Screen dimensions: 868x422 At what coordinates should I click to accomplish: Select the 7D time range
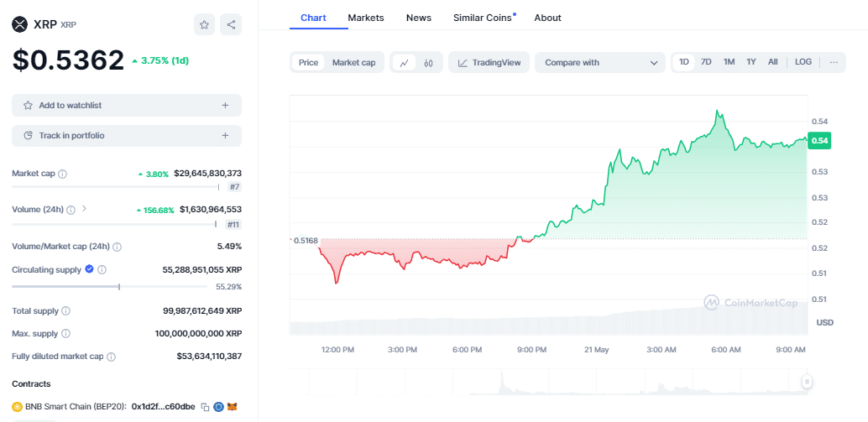[706, 62]
